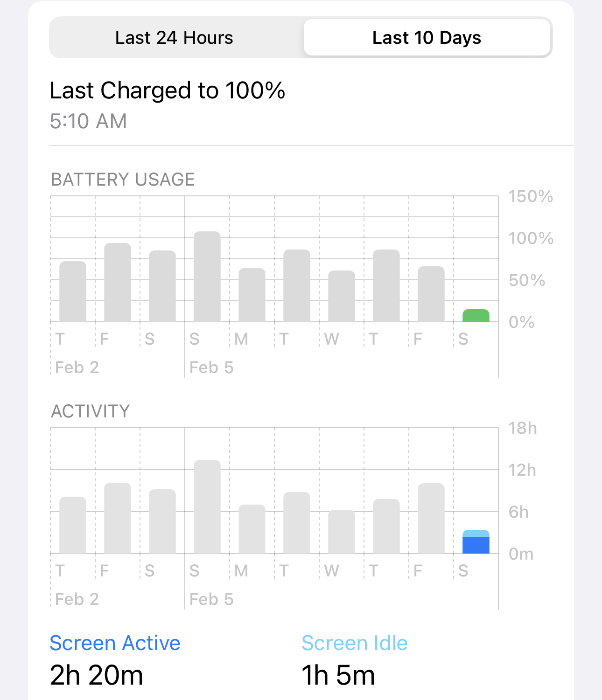602x700 pixels.
Task: Tap the 2h 20m screen active value
Action: [97, 675]
